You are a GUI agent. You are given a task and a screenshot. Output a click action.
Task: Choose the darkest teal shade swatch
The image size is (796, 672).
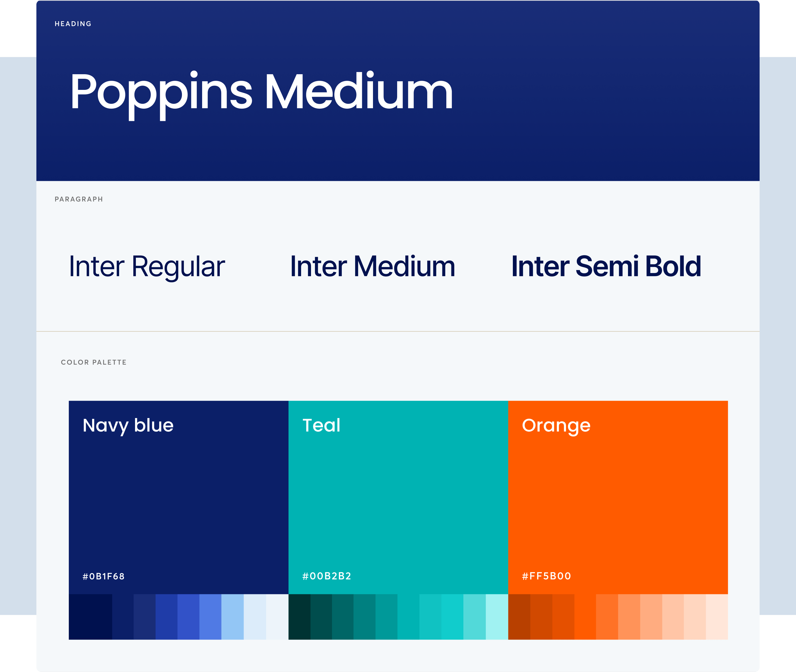[299, 617]
